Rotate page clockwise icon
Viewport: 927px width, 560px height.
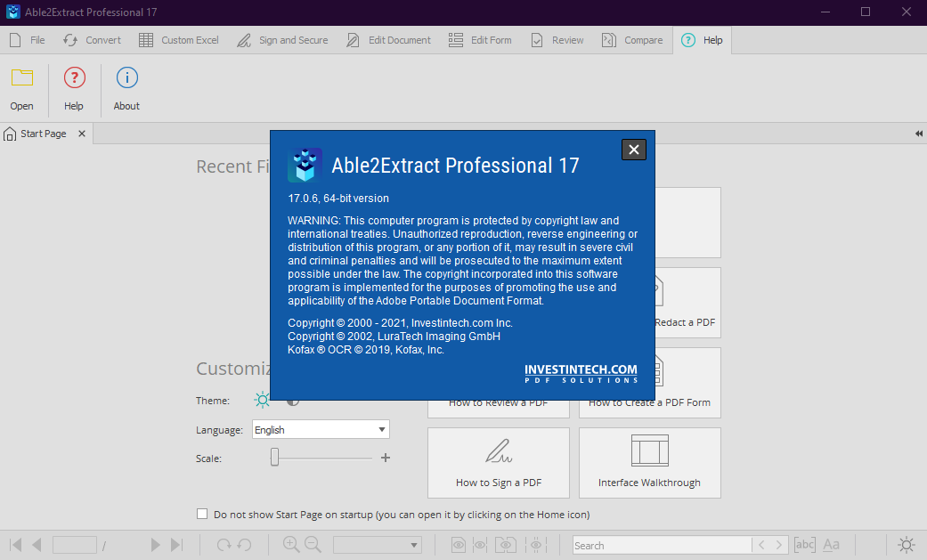224,545
